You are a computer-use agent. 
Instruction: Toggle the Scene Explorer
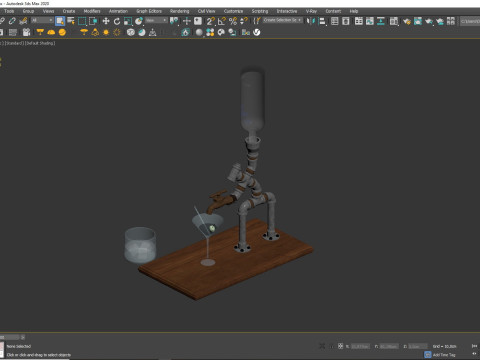(335, 21)
